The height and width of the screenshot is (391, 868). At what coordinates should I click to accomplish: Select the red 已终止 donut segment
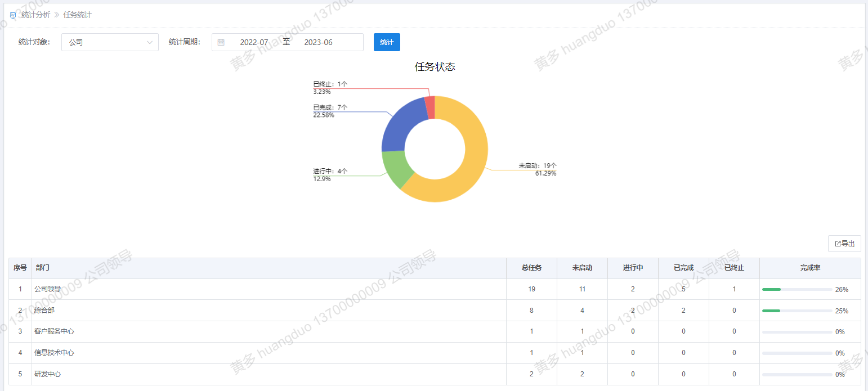[x=430, y=107]
